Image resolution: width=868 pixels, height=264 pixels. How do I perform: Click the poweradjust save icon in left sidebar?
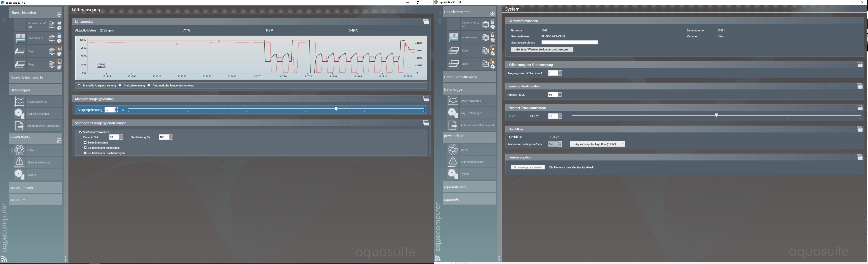pyautogui.click(x=59, y=141)
